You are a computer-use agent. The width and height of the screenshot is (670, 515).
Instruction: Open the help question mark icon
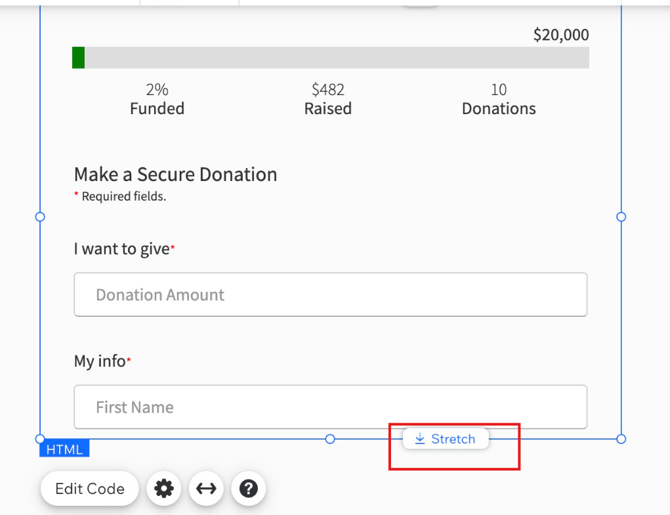248,488
